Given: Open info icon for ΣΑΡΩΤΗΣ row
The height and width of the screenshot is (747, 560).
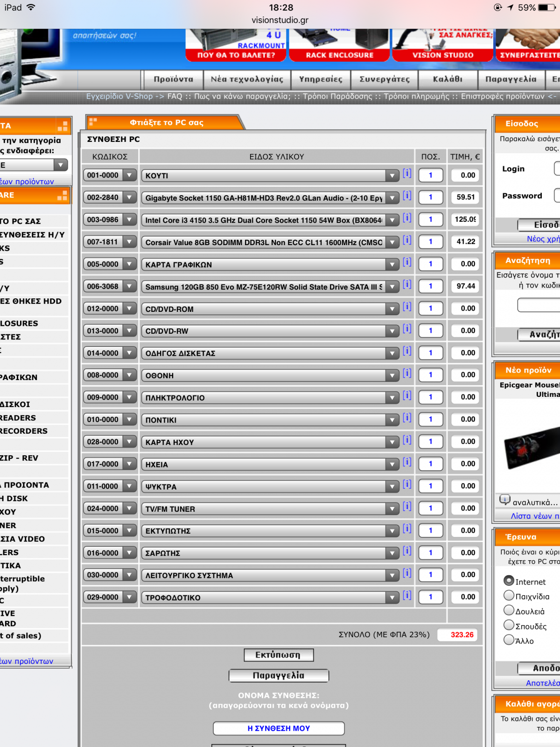Looking at the screenshot, I should [407, 551].
